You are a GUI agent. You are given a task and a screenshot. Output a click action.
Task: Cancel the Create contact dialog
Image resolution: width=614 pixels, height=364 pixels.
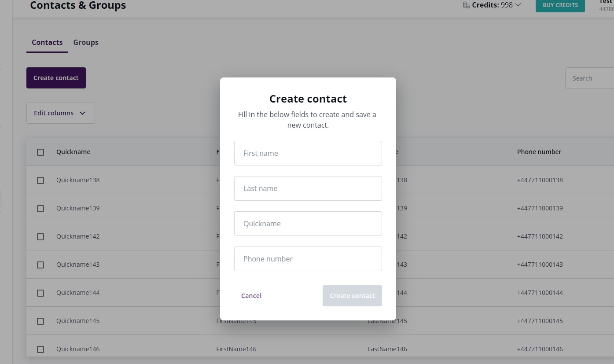coord(251,295)
